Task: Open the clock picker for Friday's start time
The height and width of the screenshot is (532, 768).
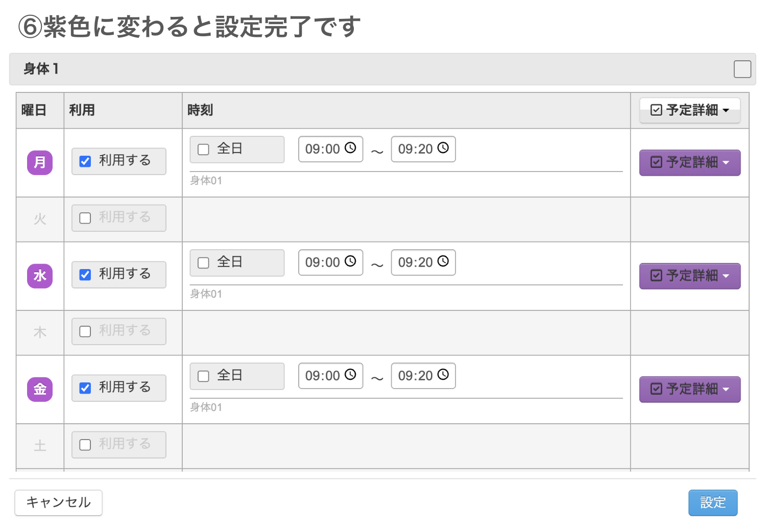Action: [x=350, y=376]
